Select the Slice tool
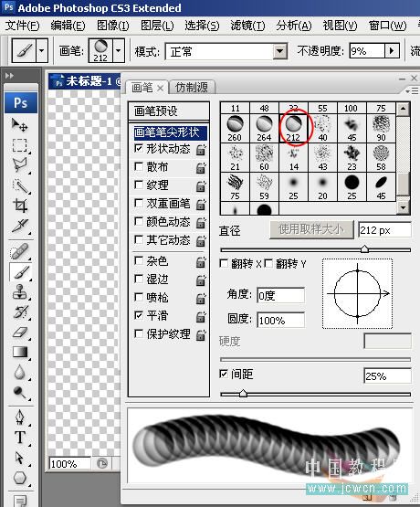 point(20,226)
